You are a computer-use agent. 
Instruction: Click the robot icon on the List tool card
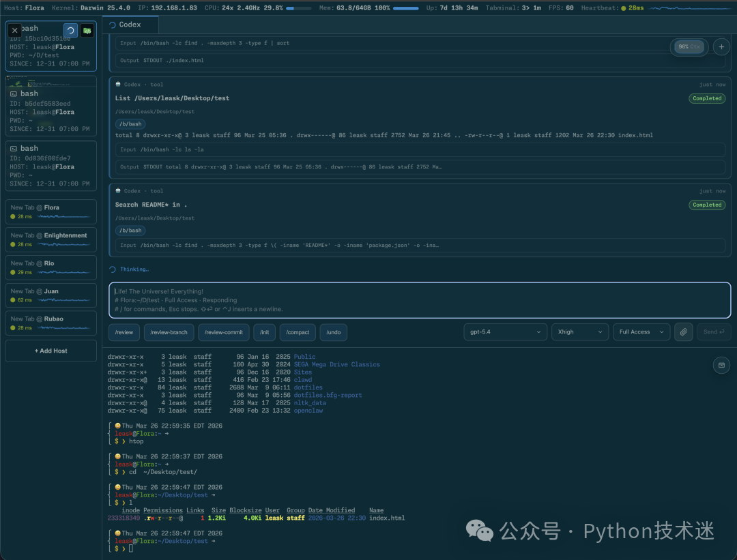click(x=118, y=85)
